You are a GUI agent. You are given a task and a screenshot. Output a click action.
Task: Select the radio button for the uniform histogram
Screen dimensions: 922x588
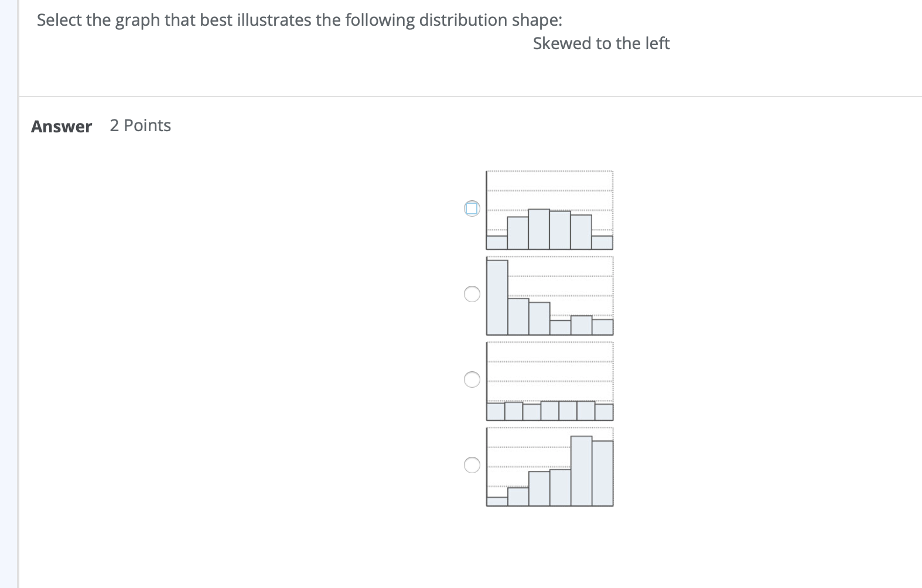(472, 380)
